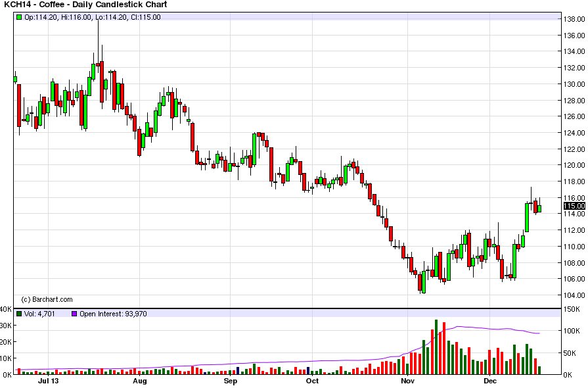Click the 136.00 price axis label
Screen dimensions: 588x388
point(574,36)
